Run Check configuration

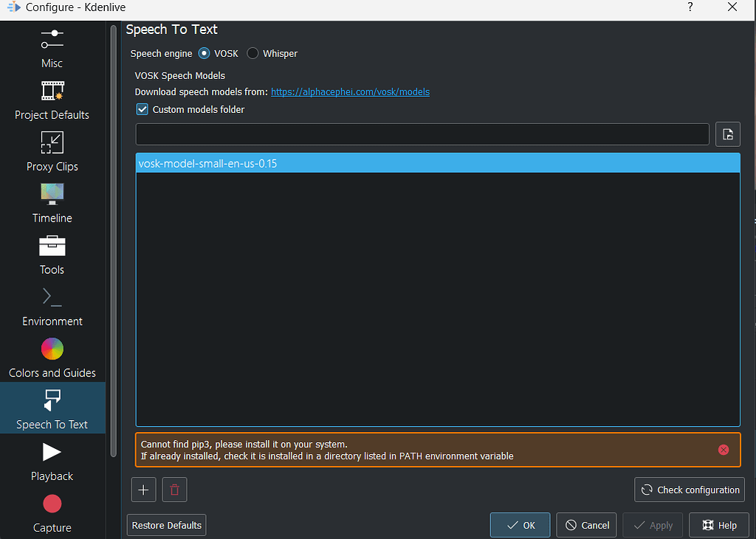coord(689,490)
